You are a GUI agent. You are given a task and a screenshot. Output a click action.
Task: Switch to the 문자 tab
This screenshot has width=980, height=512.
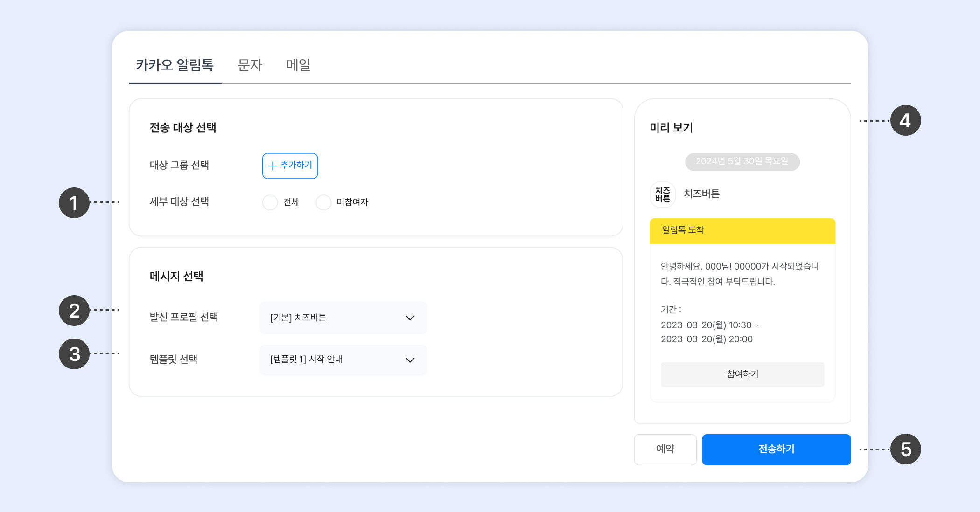point(250,65)
